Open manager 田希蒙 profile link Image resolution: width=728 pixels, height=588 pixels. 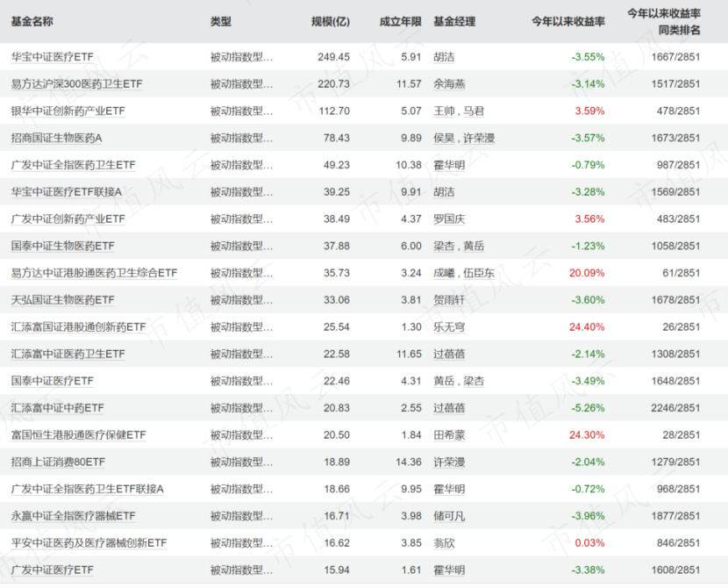tap(449, 434)
